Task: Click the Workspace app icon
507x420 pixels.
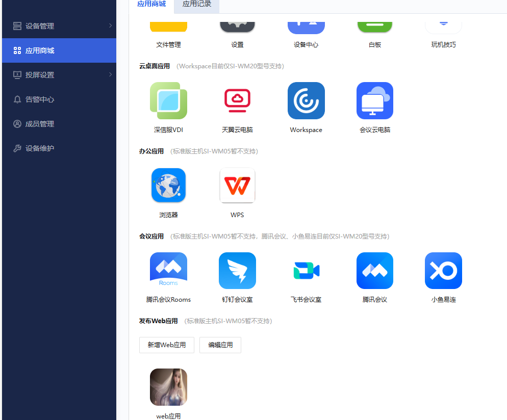Action: 306,100
